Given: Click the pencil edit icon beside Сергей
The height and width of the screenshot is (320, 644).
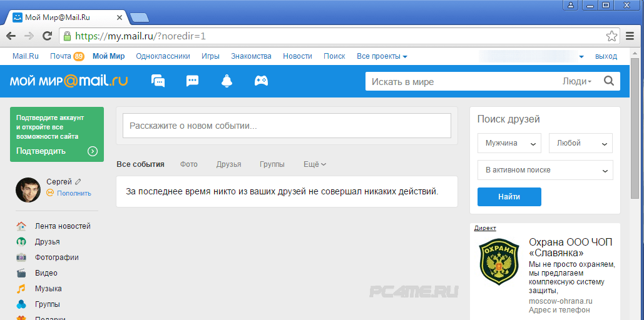Looking at the screenshot, I should click(x=78, y=182).
